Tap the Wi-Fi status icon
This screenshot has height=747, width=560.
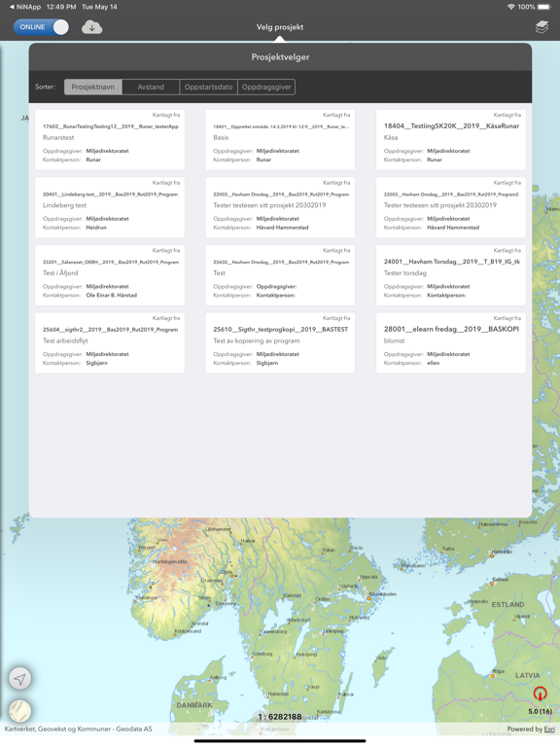[x=511, y=7]
